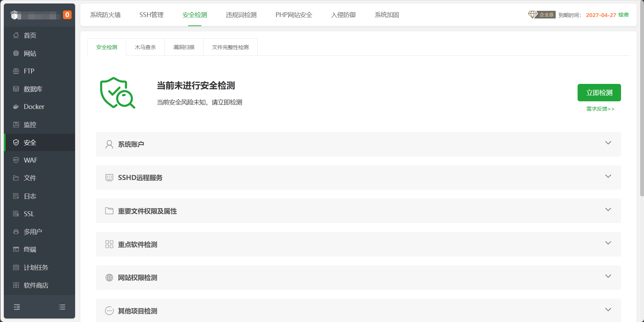Switch to the 木马查杀 tab

145,47
